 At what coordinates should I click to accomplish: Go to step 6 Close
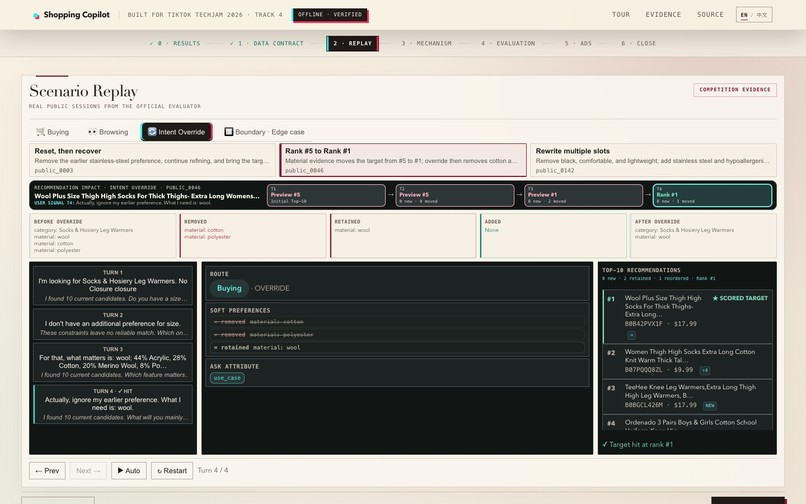638,44
